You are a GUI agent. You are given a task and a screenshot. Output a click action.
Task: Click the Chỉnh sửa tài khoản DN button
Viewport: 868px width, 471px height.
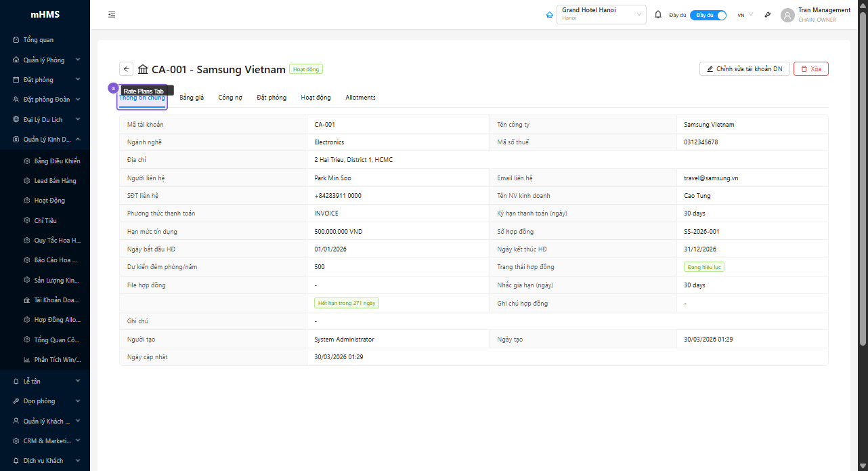point(744,69)
